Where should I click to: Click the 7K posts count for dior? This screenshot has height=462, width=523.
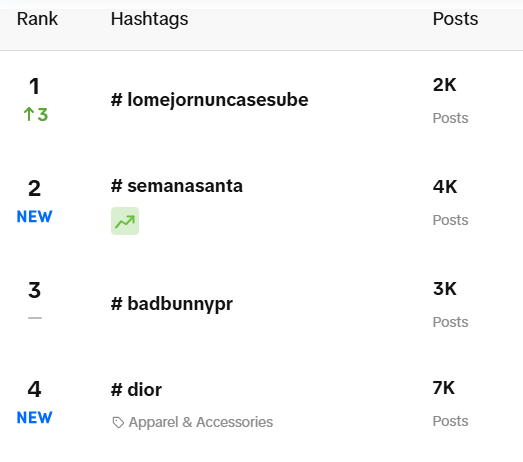(x=444, y=388)
